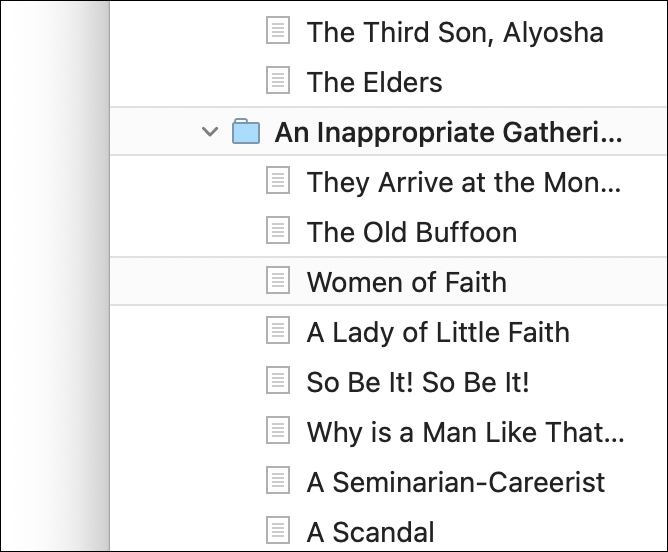Open The Elders chapter
This screenshot has height=552, width=668.
(x=375, y=82)
